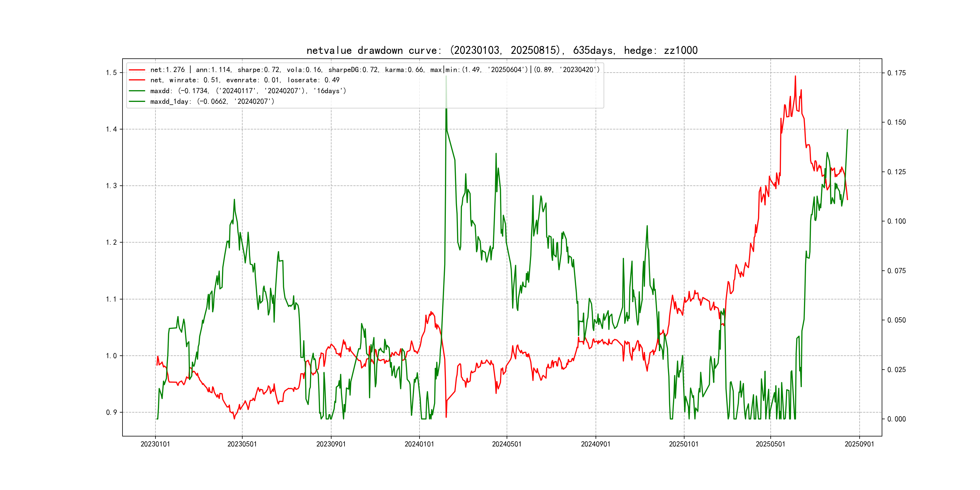This screenshot has width=980, height=490.
Task: Click the 0.000 tick on right axis
Action: pyautogui.click(x=896, y=419)
